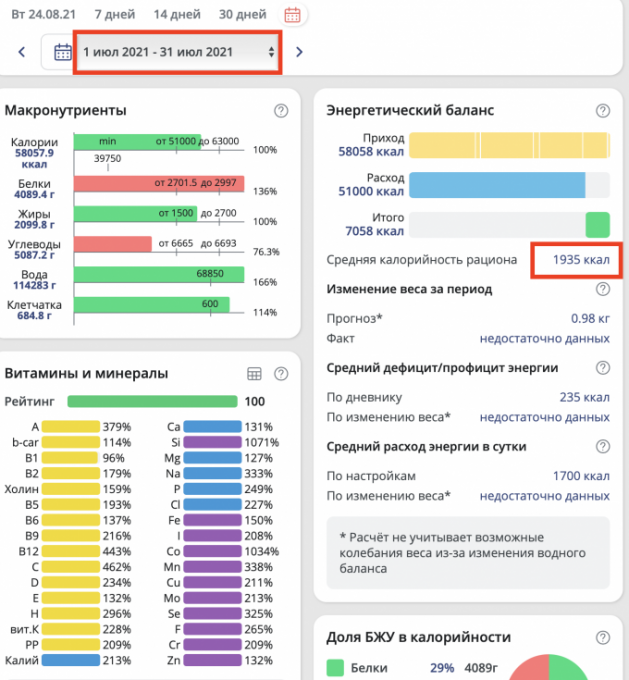Open the date range dropdown 1 июл 2021 - 31 июл 2021
The height and width of the screenshot is (680, 629).
pos(178,52)
